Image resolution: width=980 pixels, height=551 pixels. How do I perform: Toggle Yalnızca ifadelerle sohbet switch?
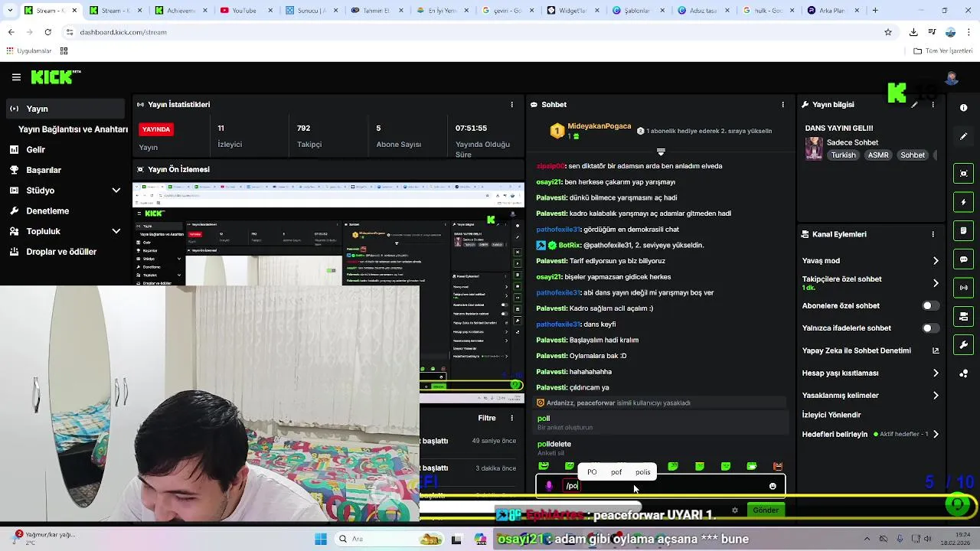[930, 328]
